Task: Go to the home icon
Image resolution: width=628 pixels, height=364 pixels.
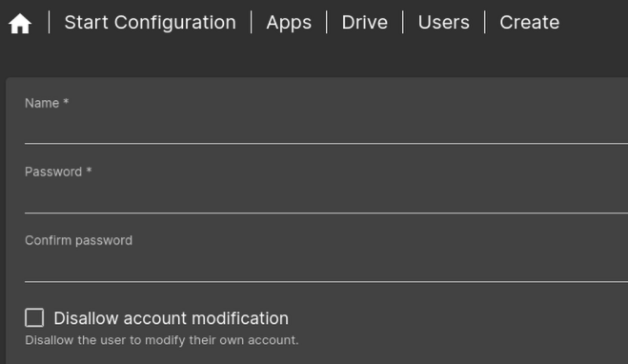Action: (x=20, y=23)
